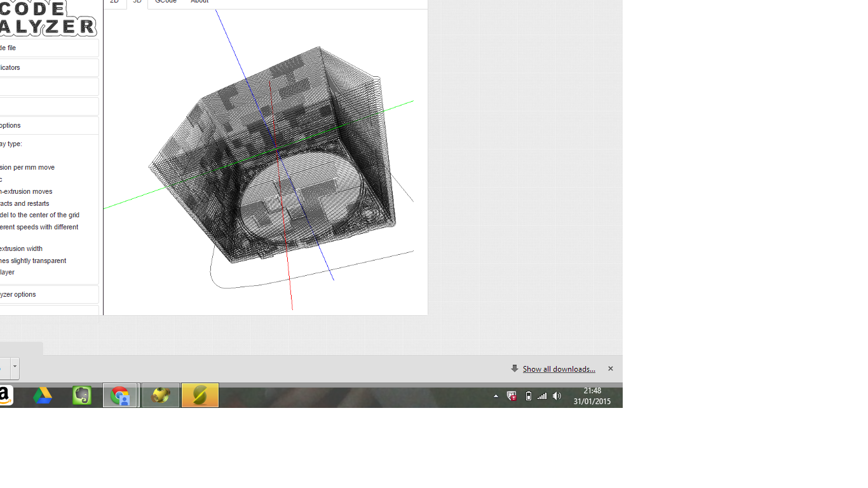Expand the panel ending in 'icators'
Viewport: 868px width, 488px height.
point(49,67)
